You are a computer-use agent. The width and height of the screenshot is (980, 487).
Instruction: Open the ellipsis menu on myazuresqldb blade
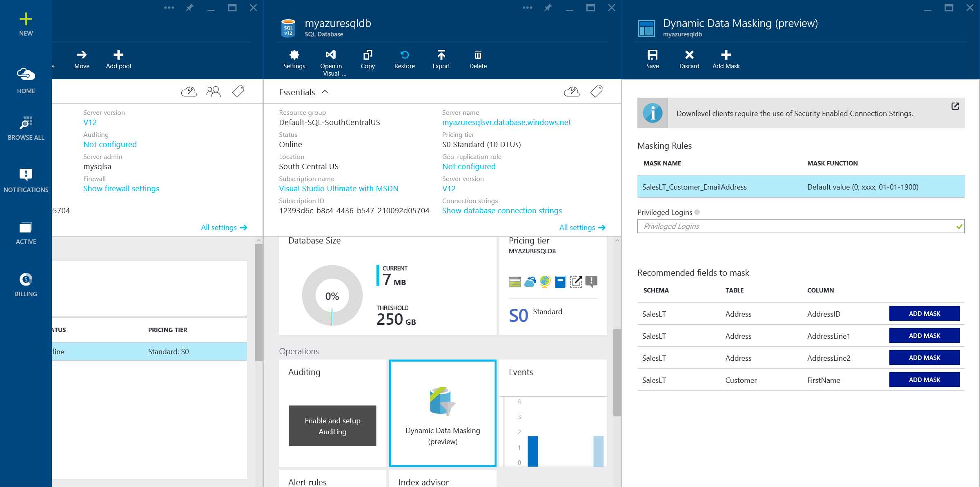tap(527, 7)
